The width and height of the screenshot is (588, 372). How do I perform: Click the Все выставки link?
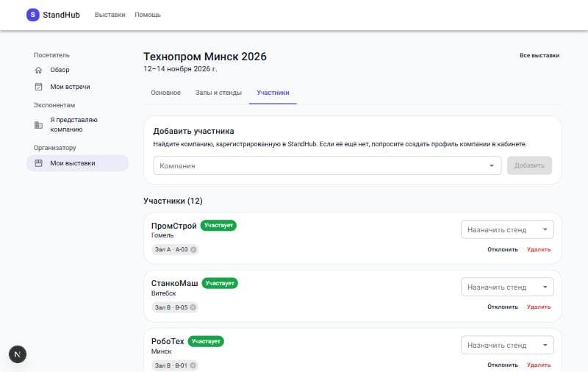(x=539, y=55)
